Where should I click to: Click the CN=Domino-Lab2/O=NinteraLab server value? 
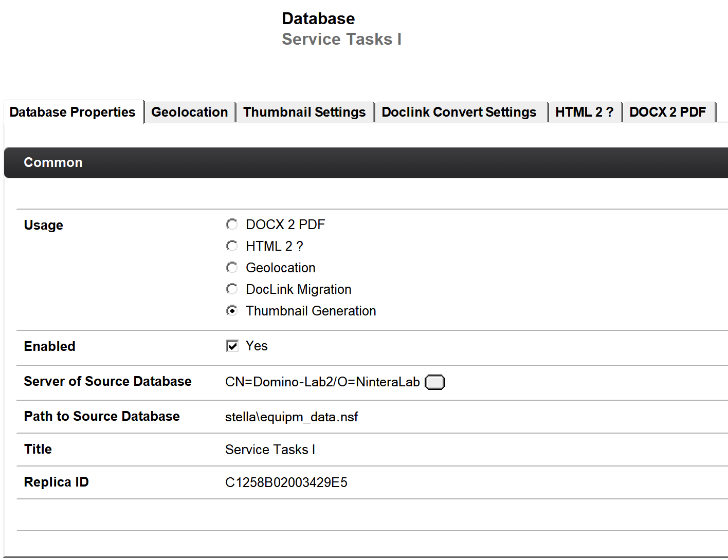322,382
